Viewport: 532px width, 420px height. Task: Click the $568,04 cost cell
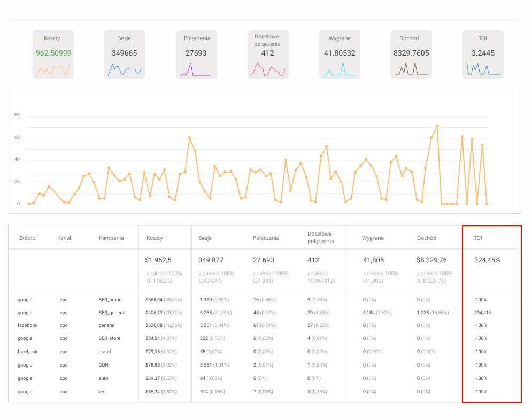click(x=164, y=300)
